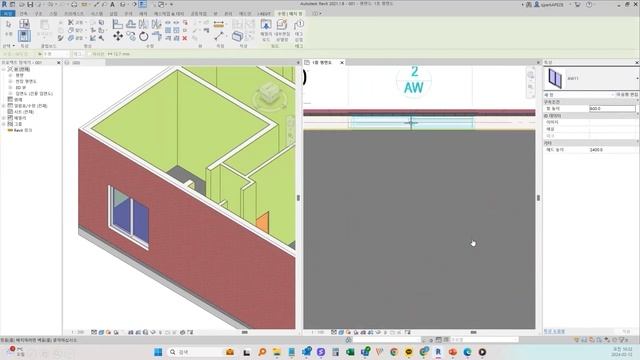Choose Trim/Extend to Corner tool
The image size is (640, 360).
coord(157,36)
